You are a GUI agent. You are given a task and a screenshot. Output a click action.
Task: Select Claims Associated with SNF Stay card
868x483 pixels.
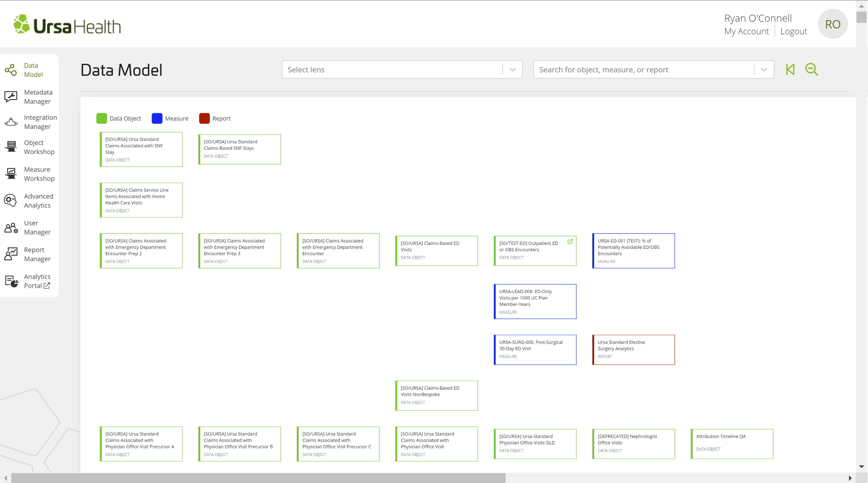coord(141,149)
